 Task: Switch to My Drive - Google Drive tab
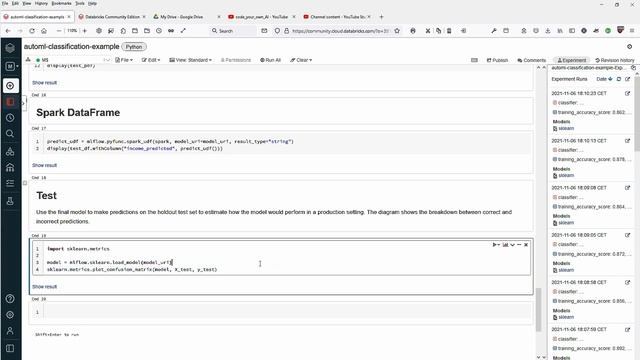tap(187, 17)
